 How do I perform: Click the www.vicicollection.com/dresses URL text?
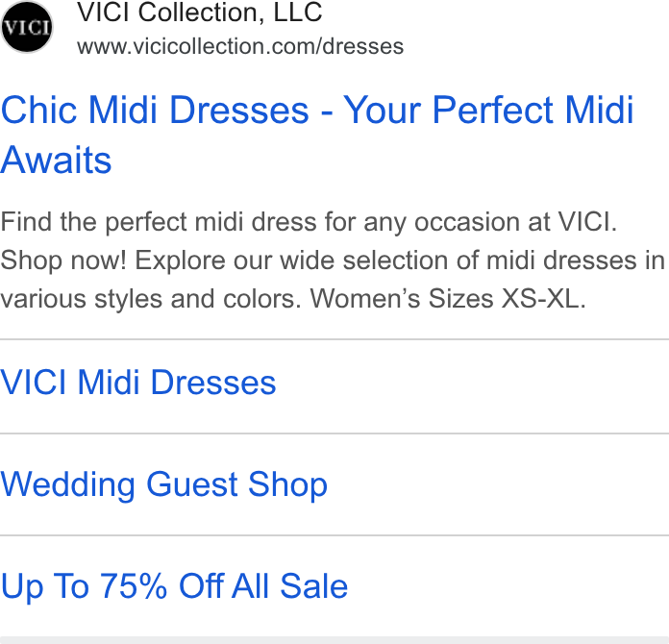[x=240, y=46]
